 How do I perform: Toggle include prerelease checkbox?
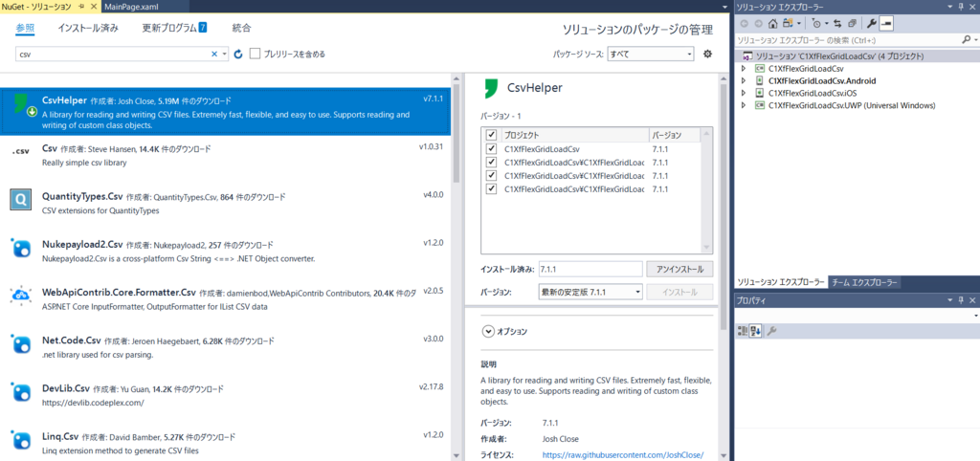(x=255, y=54)
